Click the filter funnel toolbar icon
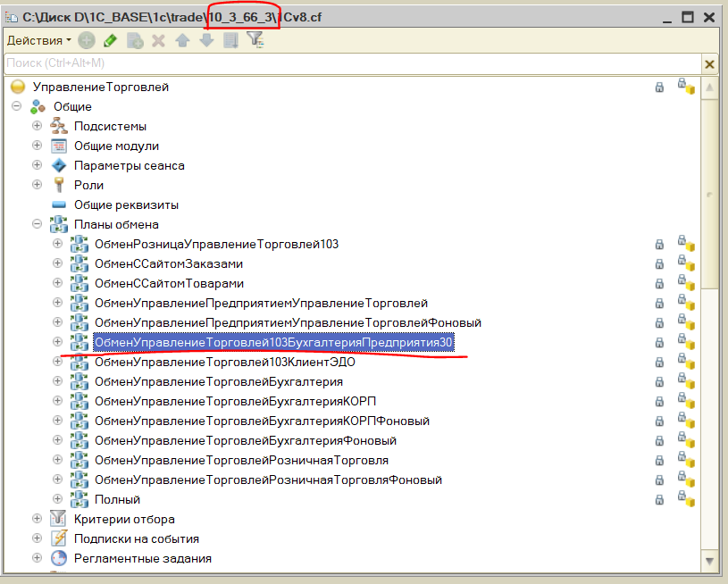The height and width of the screenshot is (584, 728). (x=255, y=40)
